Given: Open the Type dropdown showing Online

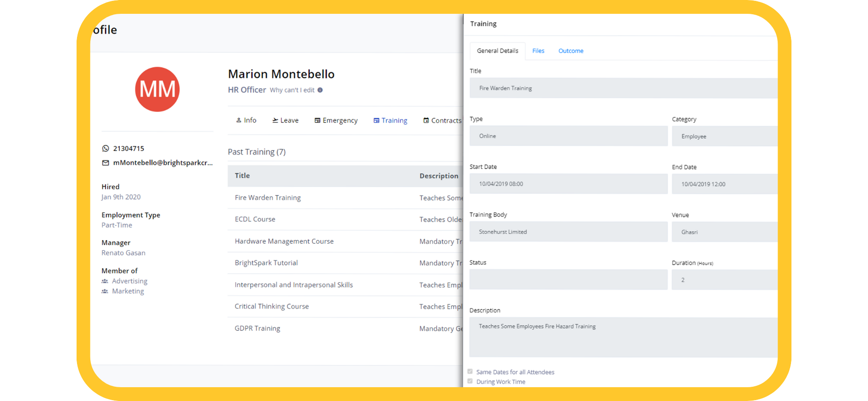Looking at the screenshot, I should (x=568, y=136).
